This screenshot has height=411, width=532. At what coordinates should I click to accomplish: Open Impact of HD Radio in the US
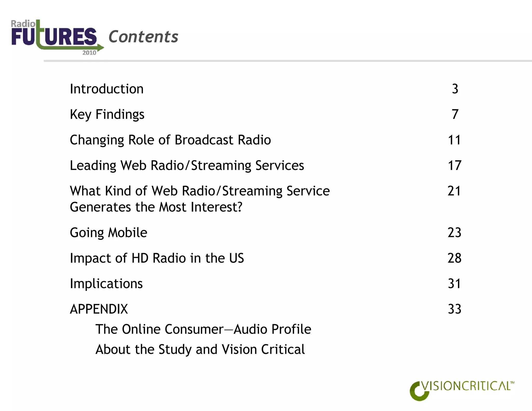[x=157, y=258]
